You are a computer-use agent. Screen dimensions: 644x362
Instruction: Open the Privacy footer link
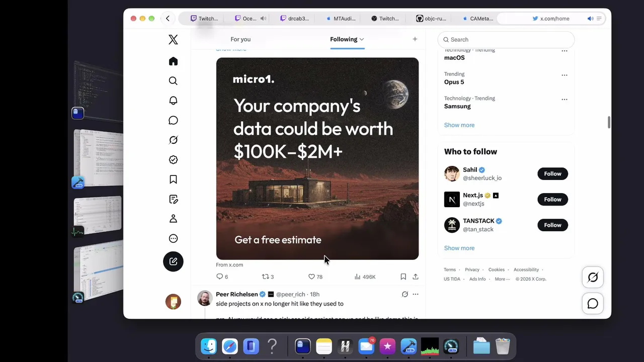[472, 270]
